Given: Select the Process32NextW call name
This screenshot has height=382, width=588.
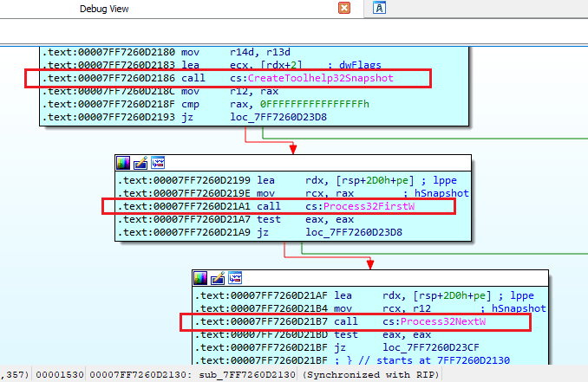Looking at the screenshot, I should 443,321.
